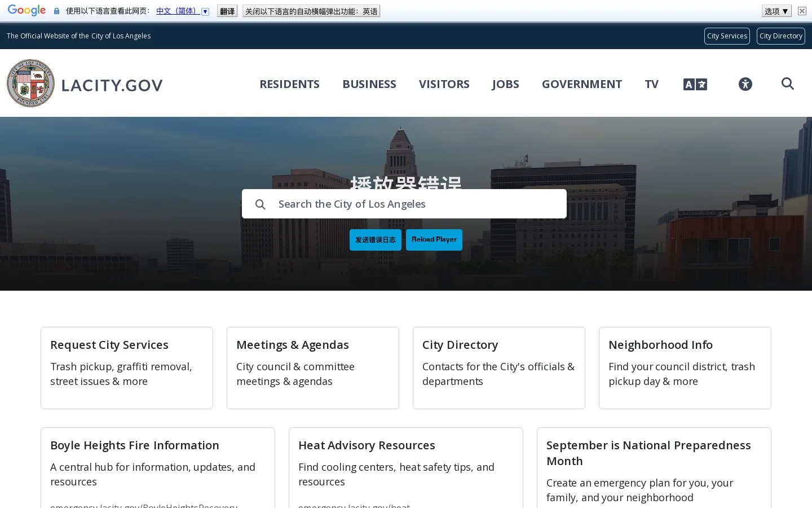Open the 中文（简体）language dropdown
Viewport: 812px width, 508px height.
click(x=182, y=11)
